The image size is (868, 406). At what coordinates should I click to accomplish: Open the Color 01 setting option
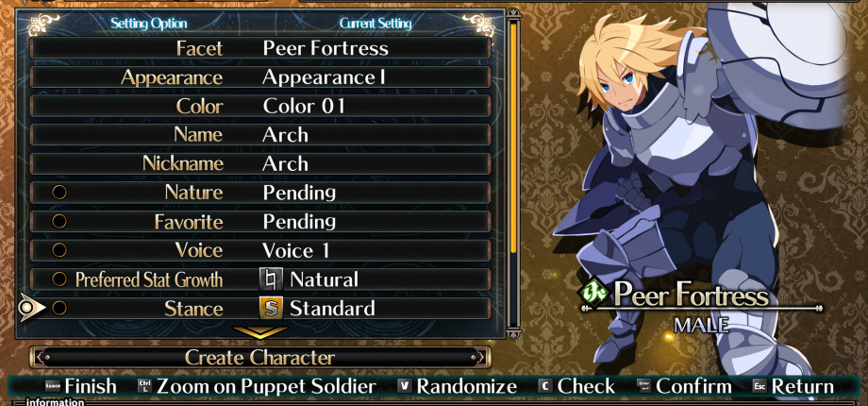point(260,106)
